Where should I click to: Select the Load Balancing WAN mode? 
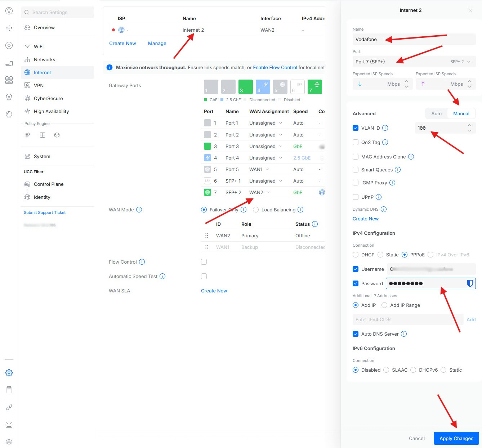(x=256, y=210)
